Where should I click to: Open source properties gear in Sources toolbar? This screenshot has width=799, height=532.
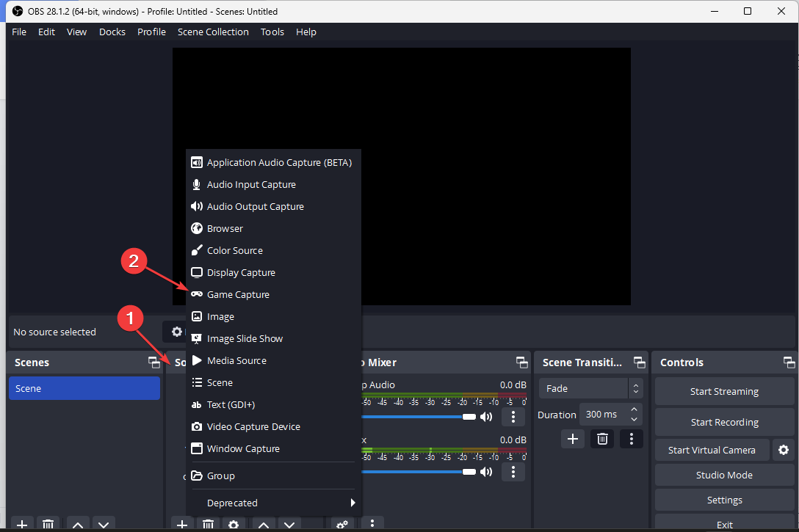(x=234, y=524)
